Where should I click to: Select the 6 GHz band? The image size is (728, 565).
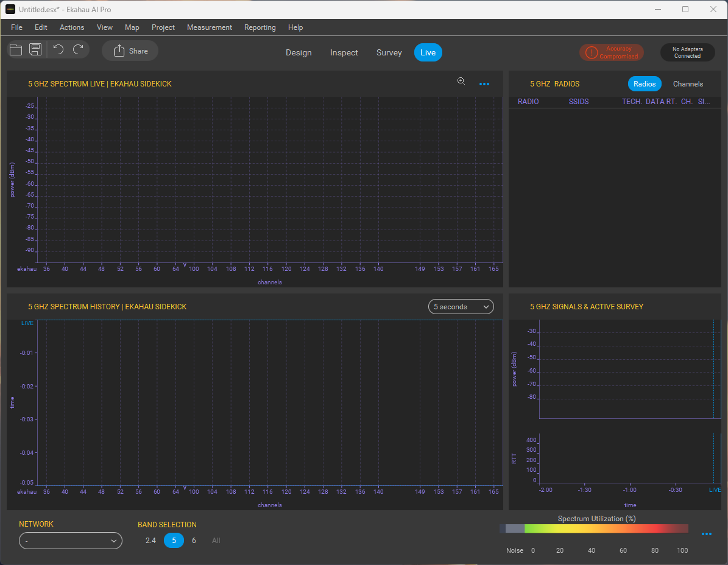[x=194, y=541]
